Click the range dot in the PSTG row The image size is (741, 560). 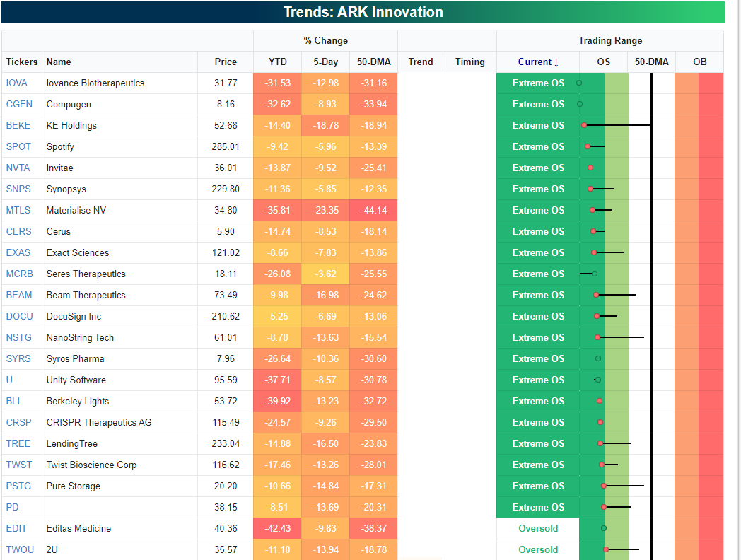point(604,486)
